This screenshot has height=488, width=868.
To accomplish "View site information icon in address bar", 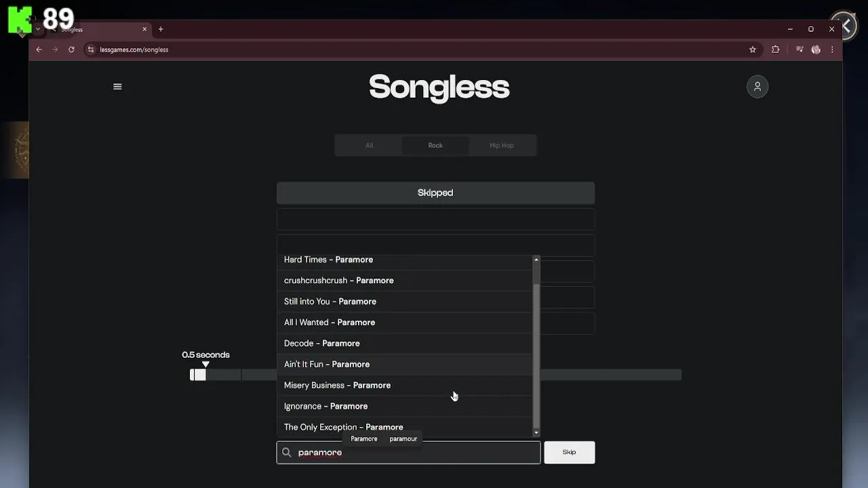I will click(x=91, y=49).
